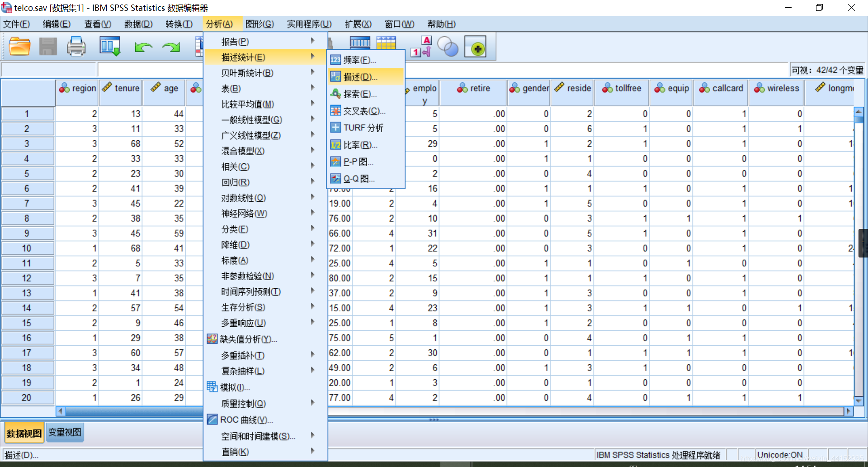The height and width of the screenshot is (467, 868).
Task: Click the yellow grid table toolbar icon
Action: click(386, 43)
